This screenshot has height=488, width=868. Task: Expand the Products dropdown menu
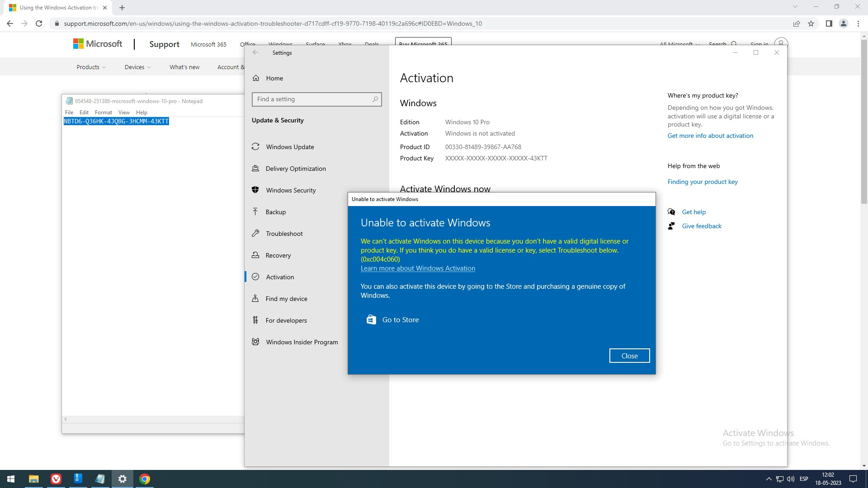click(91, 67)
